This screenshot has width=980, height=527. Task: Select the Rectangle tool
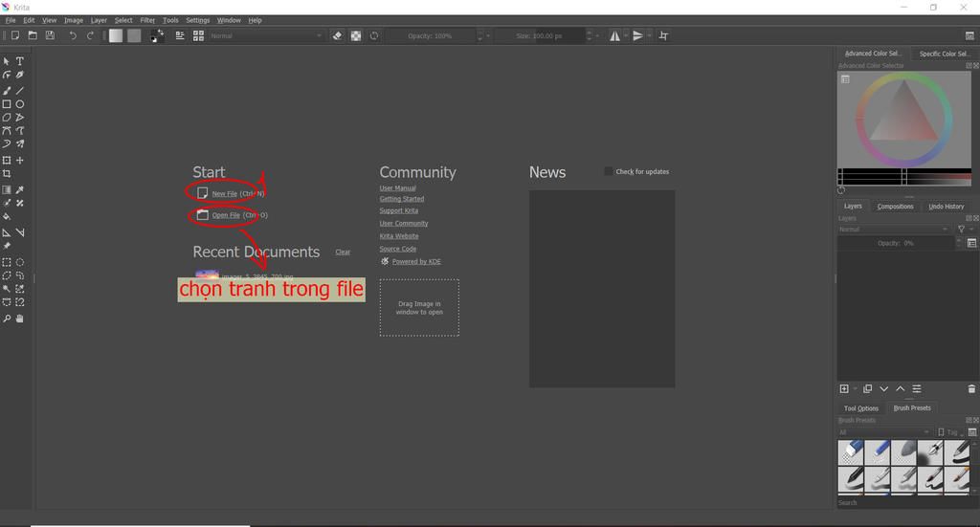point(7,104)
